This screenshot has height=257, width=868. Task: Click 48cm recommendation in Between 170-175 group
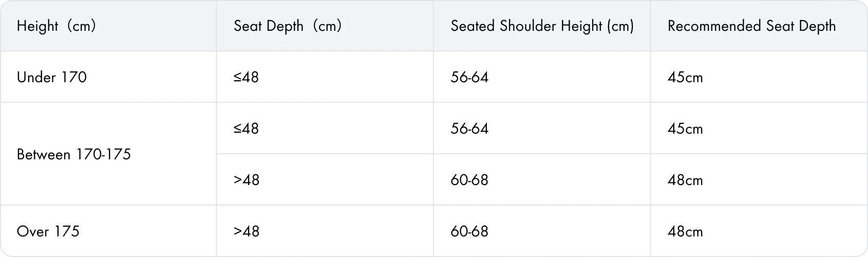click(x=685, y=180)
